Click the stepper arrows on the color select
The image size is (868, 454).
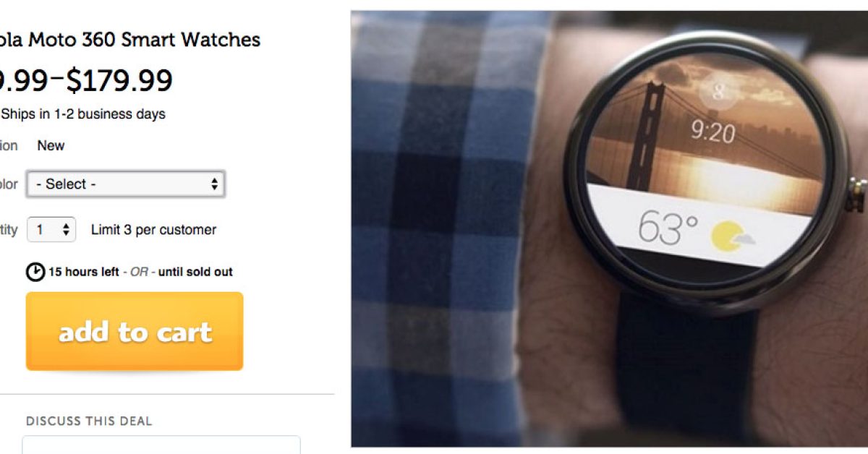click(x=214, y=184)
